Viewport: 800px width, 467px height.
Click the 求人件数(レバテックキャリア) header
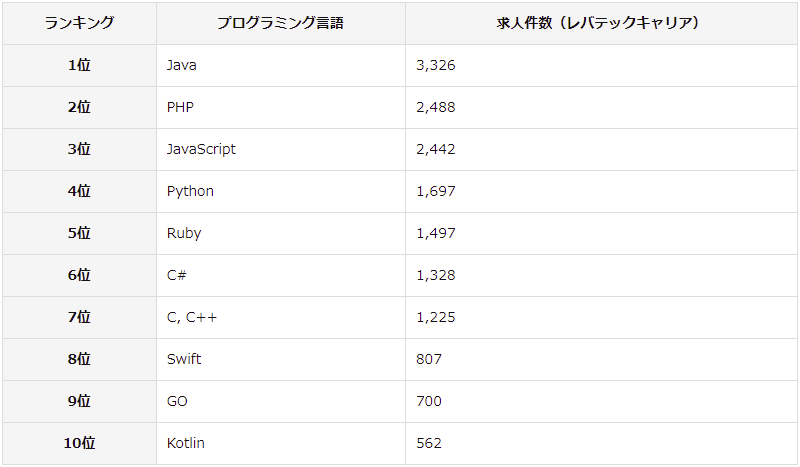tap(601, 23)
